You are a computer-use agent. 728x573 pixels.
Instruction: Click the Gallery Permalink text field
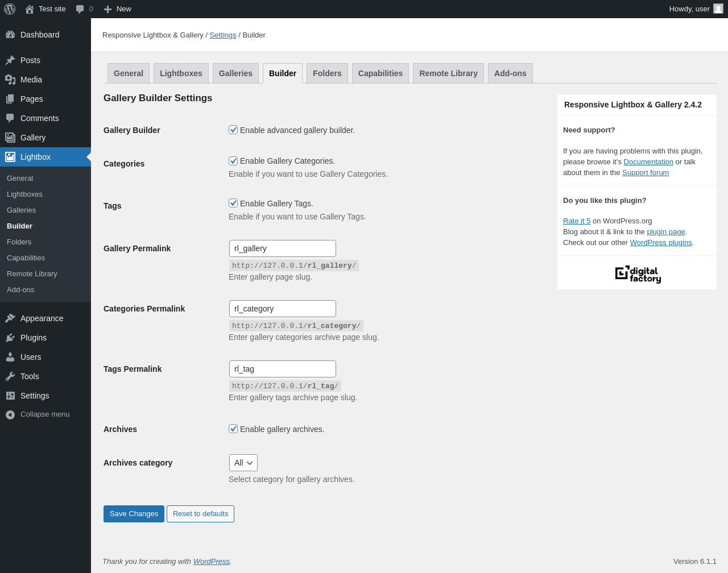283,248
